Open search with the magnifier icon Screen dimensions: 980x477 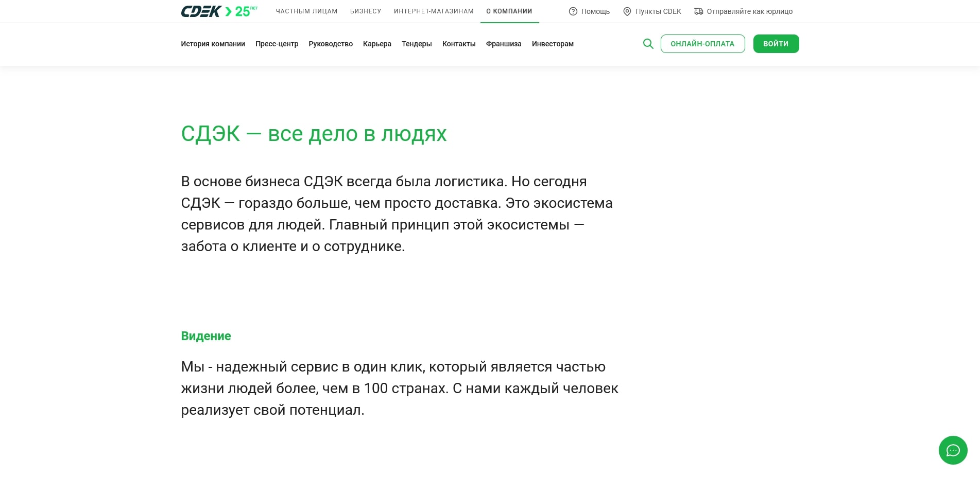coord(648,44)
